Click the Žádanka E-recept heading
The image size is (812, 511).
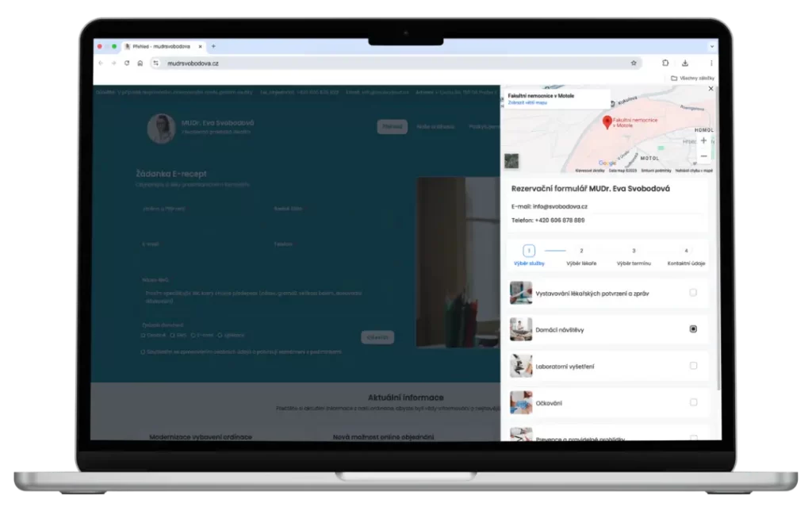tap(171, 174)
